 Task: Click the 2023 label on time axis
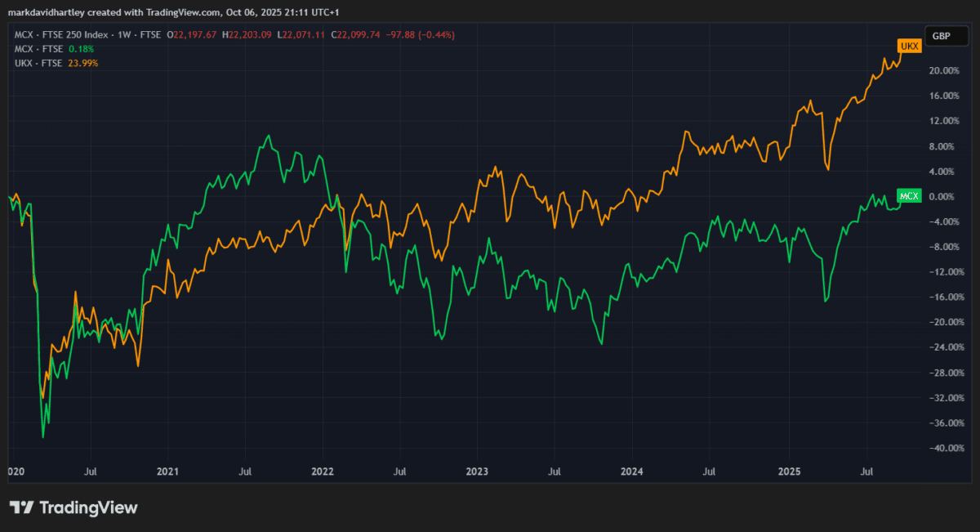tap(477, 472)
